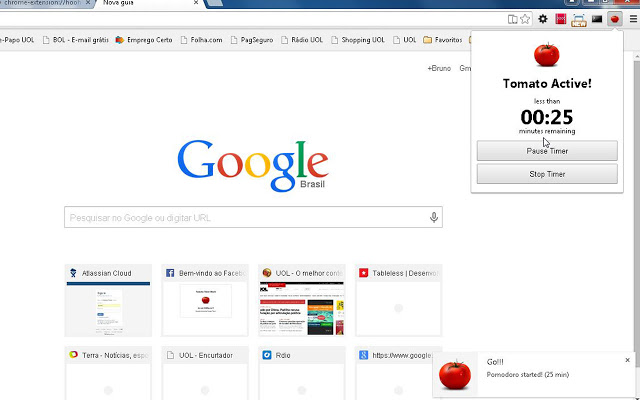This screenshot has height=400, width=640.
Task: Click the Rdio favicon on tile
Action: pyautogui.click(x=267, y=355)
